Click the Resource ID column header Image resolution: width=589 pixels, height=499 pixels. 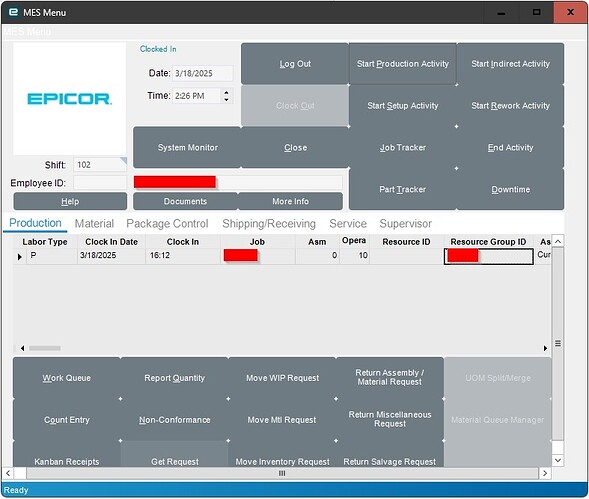point(406,242)
